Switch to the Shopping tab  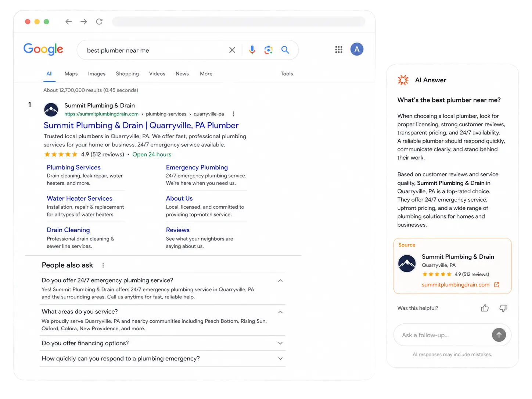pyautogui.click(x=127, y=74)
